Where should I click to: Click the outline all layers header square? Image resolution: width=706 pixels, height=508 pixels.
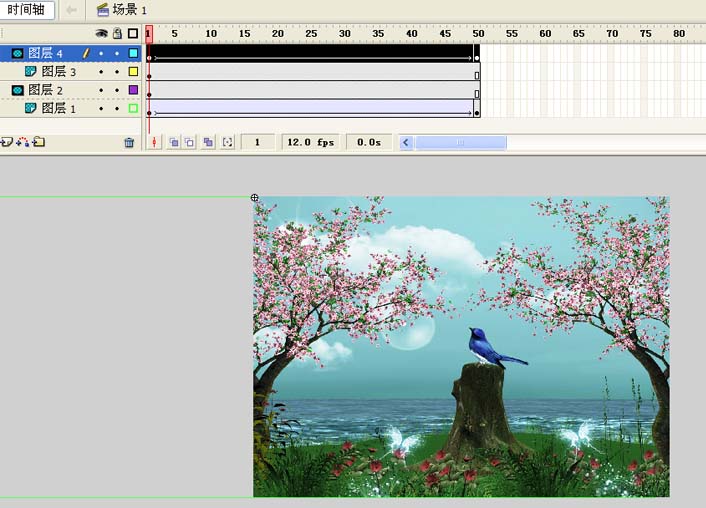click(x=133, y=33)
